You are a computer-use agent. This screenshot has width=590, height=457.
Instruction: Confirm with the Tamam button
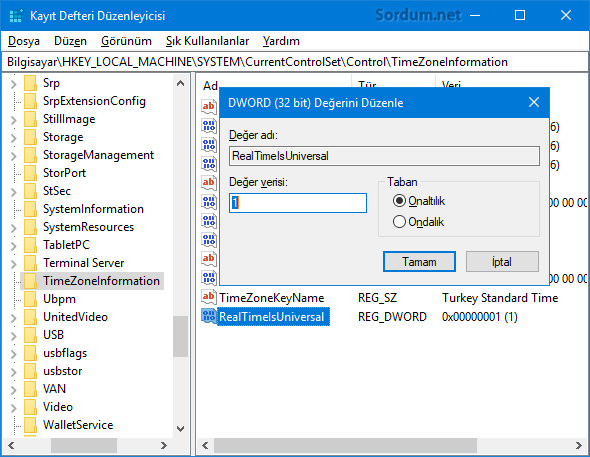pos(419,261)
